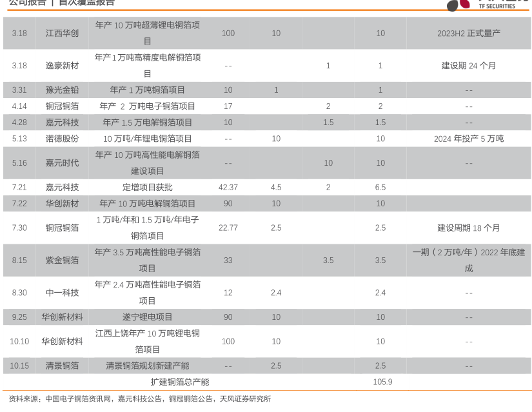Select the 豫光金铅 row company cell
Screen dimensions: 532x412
(62, 90)
